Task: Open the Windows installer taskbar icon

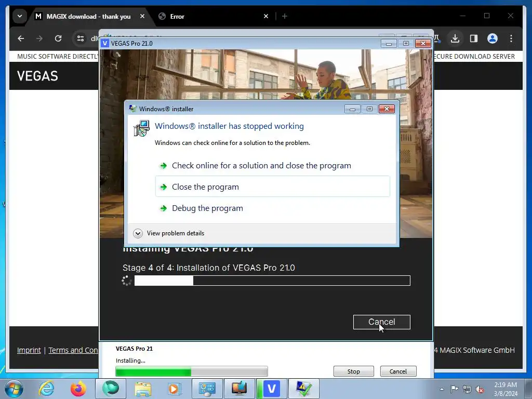Action: 303,389
